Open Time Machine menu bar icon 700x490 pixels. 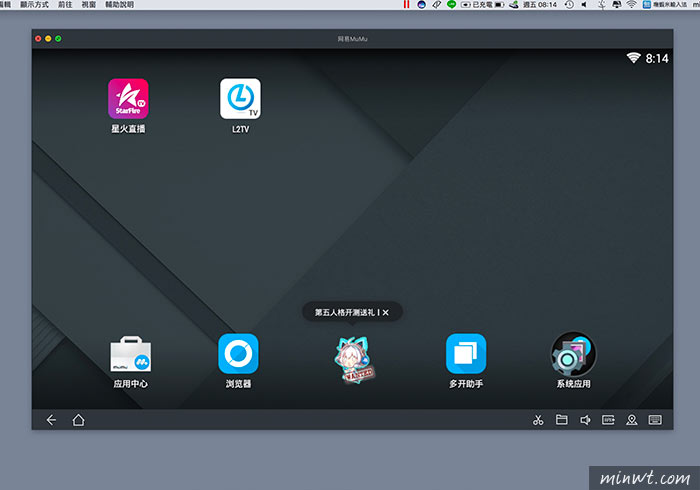569,4
